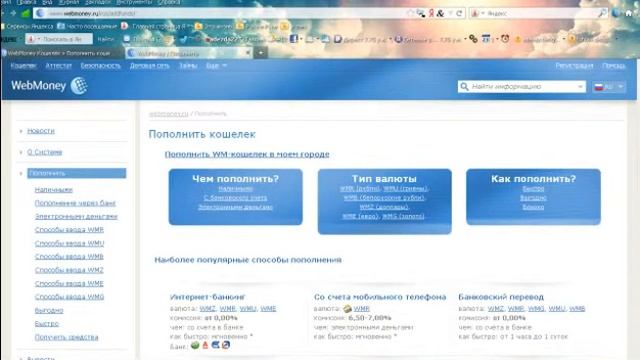Click the Facebook toolbar icon
640x360 pixels.
293,39
